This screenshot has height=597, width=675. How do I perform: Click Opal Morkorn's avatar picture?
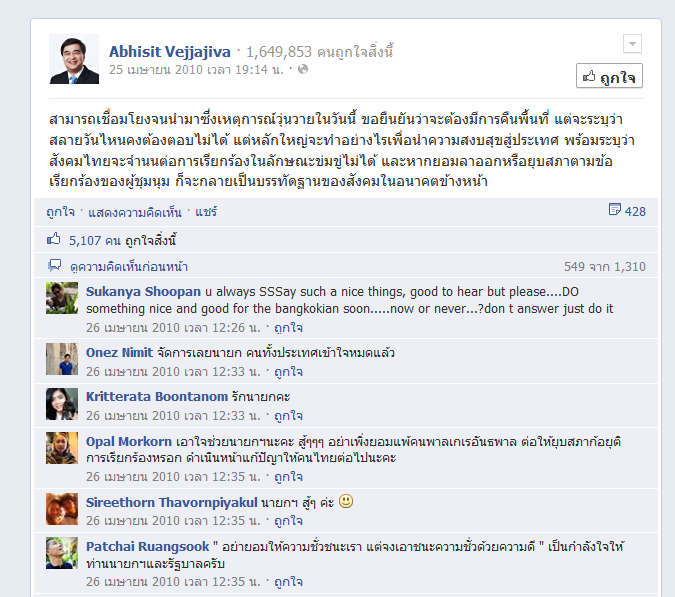pos(62,448)
